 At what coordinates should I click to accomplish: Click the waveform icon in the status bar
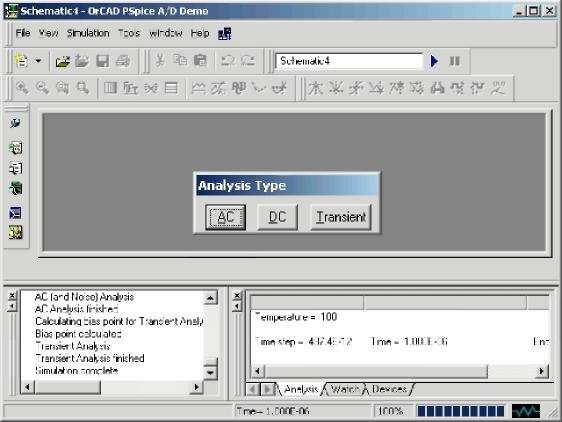click(x=526, y=411)
